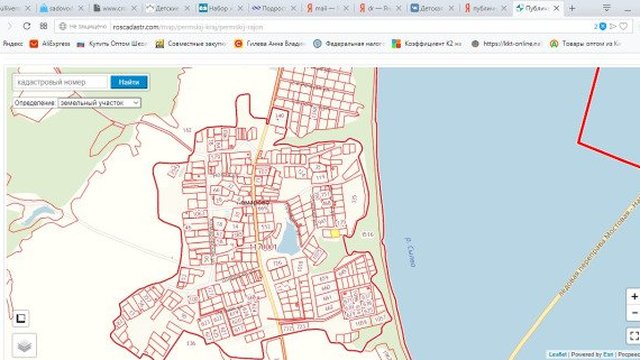Toggle fullscreen map view
640x360 pixels.
coord(634,336)
